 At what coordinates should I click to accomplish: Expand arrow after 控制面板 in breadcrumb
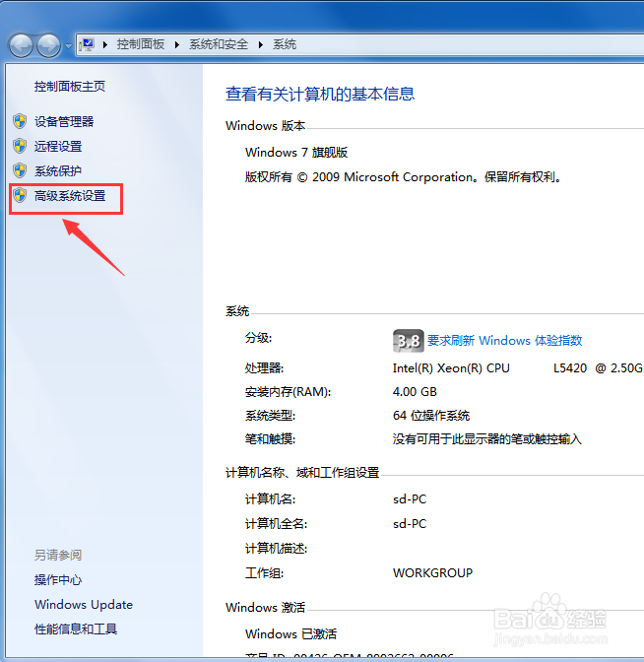[x=177, y=44]
